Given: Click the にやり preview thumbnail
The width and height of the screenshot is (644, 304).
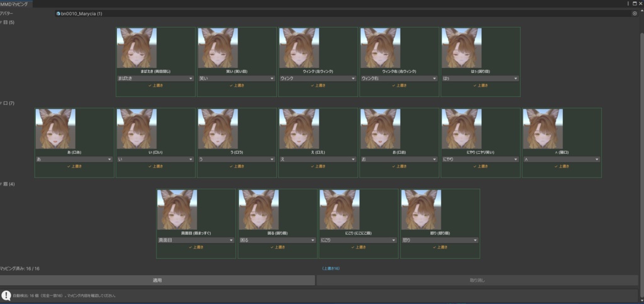Looking at the screenshot, I should pos(462,128).
